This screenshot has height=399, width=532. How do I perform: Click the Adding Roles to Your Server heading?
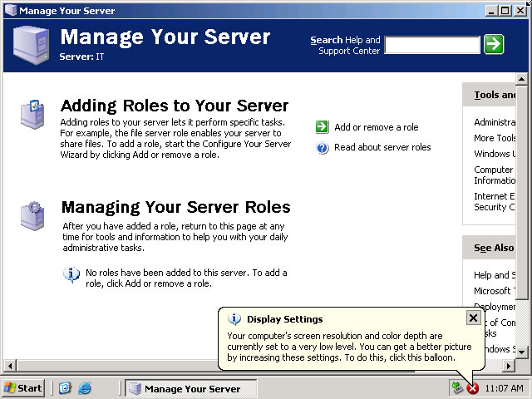175,106
